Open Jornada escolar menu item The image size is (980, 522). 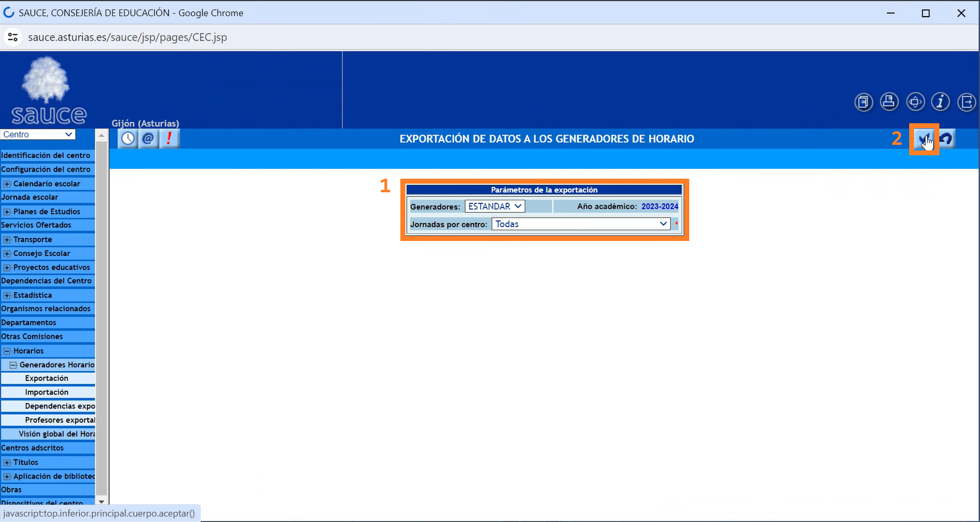point(47,197)
